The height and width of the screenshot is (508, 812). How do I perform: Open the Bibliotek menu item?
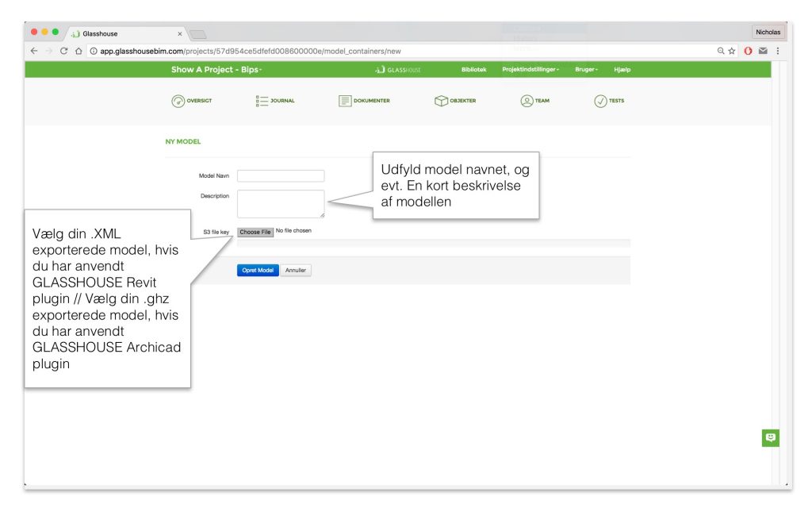474,70
